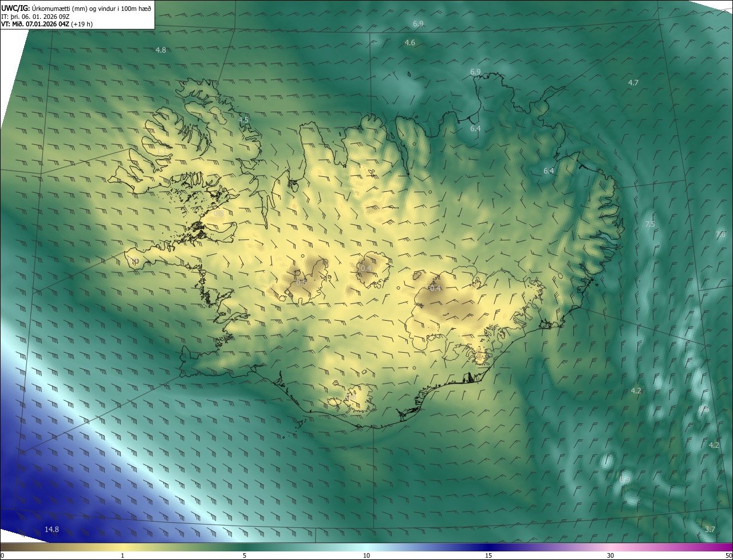Select the valid time 'VT: Mið. 07.01.2026 04Z'
Screen dimensions: 733x560
pos(36,25)
